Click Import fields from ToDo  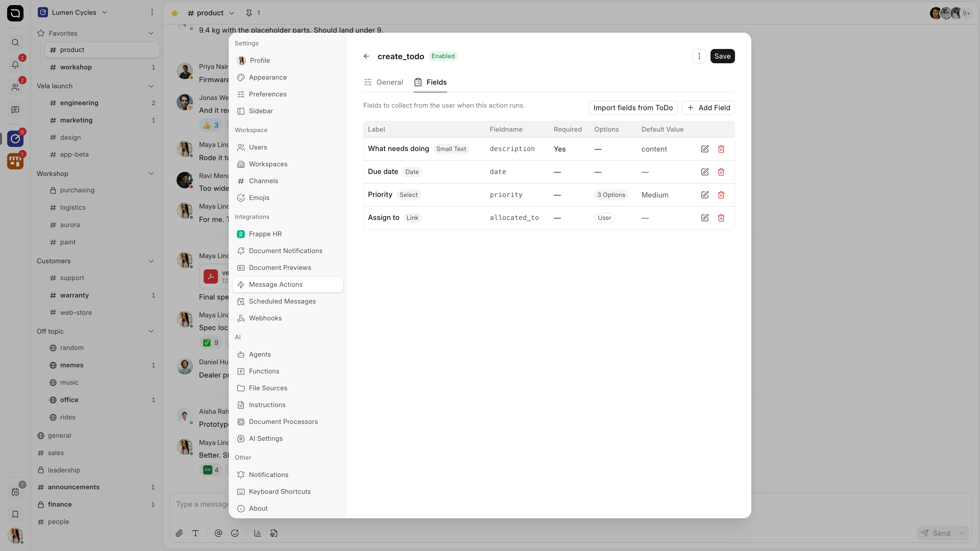coord(633,108)
